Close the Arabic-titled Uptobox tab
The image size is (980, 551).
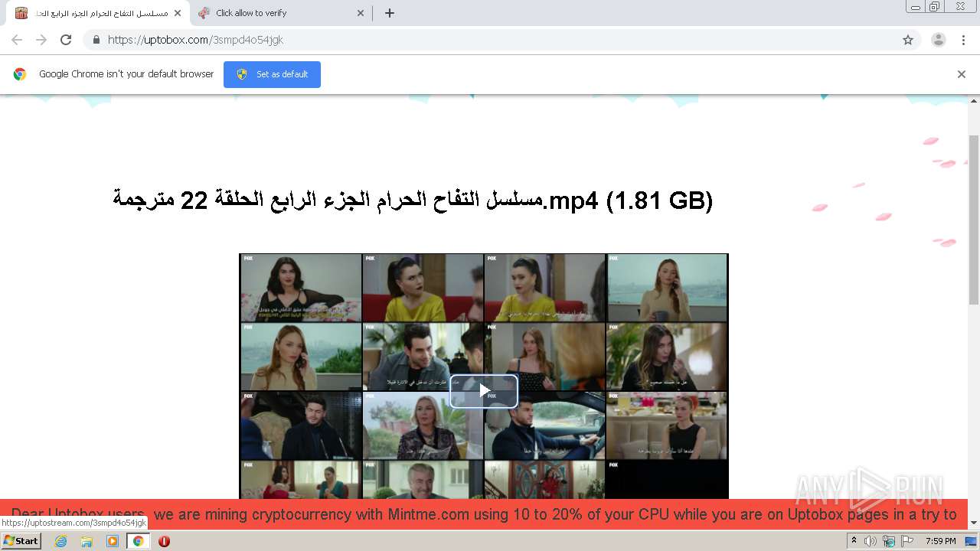pyautogui.click(x=178, y=13)
